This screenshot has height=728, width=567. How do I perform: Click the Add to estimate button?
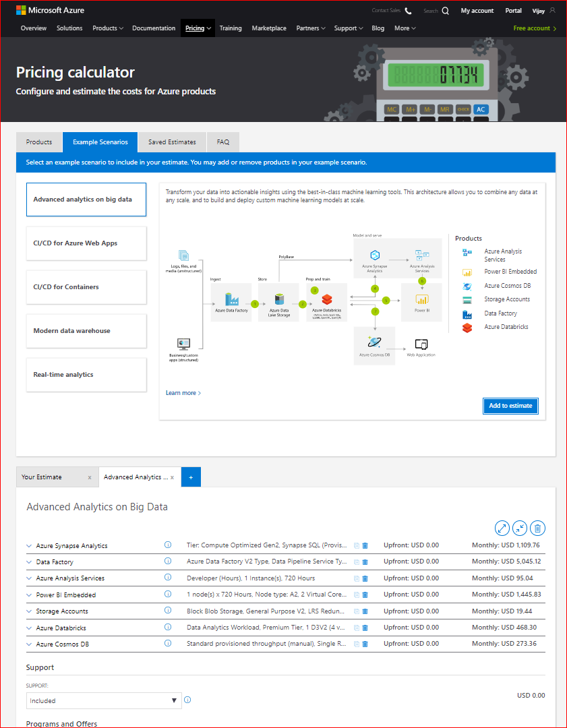click(510, 406)
